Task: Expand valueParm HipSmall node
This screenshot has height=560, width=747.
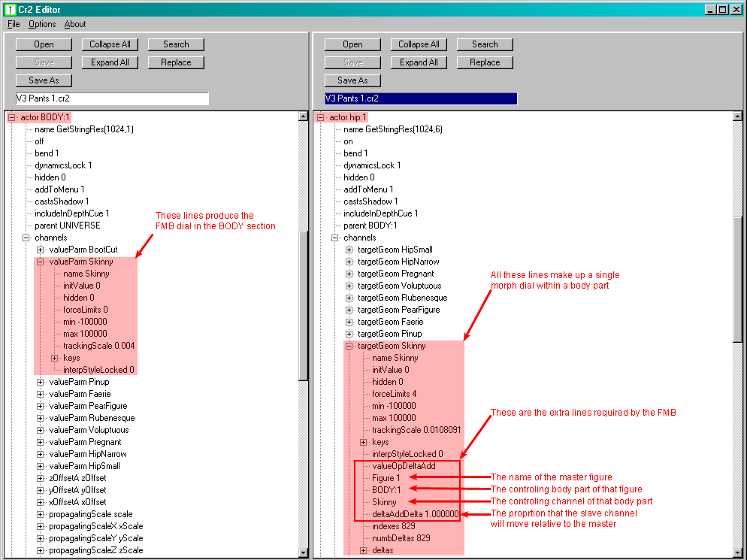Action: pos(40,466)
